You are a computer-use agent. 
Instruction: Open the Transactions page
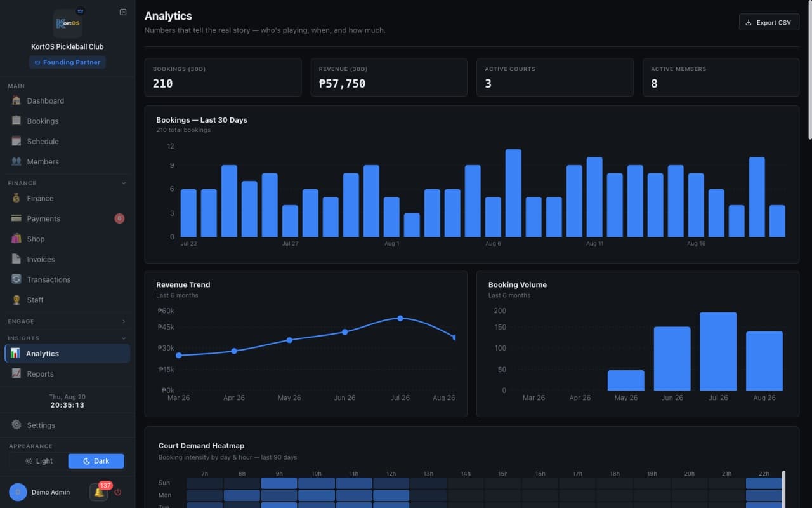click(67, 279)
